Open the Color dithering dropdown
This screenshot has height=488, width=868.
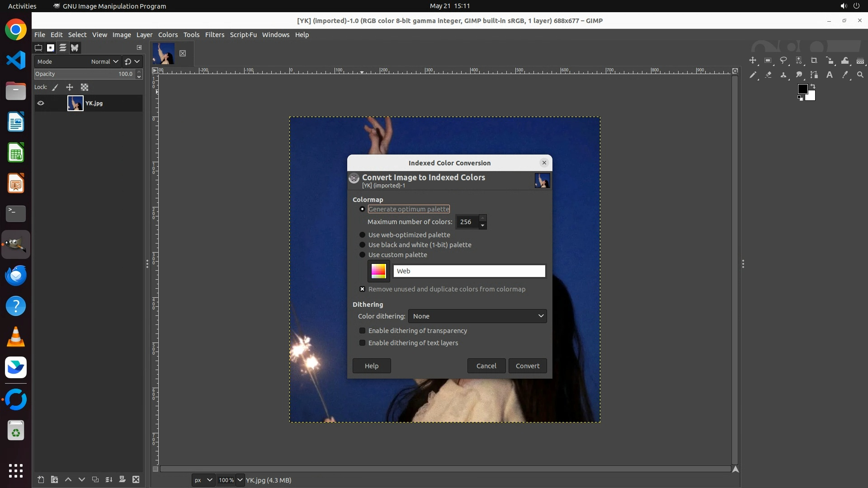477,316
